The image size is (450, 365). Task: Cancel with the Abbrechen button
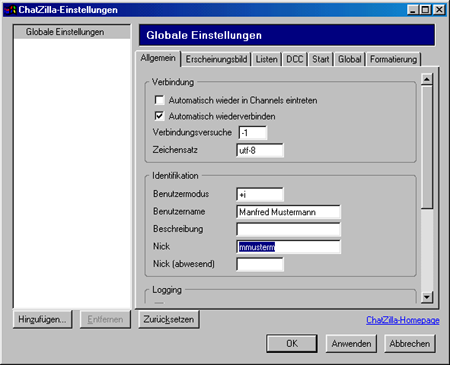pyautogui.click(x=410, y=343)
